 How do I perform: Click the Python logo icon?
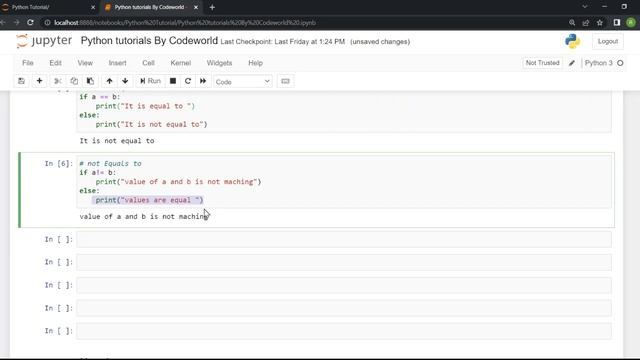(x=572, y=41)
